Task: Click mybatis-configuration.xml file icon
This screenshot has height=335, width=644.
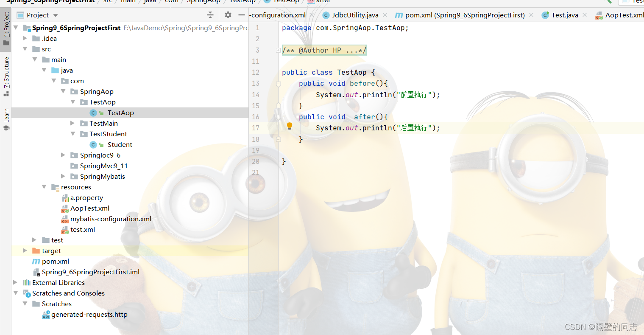Action: click(65, 219)
